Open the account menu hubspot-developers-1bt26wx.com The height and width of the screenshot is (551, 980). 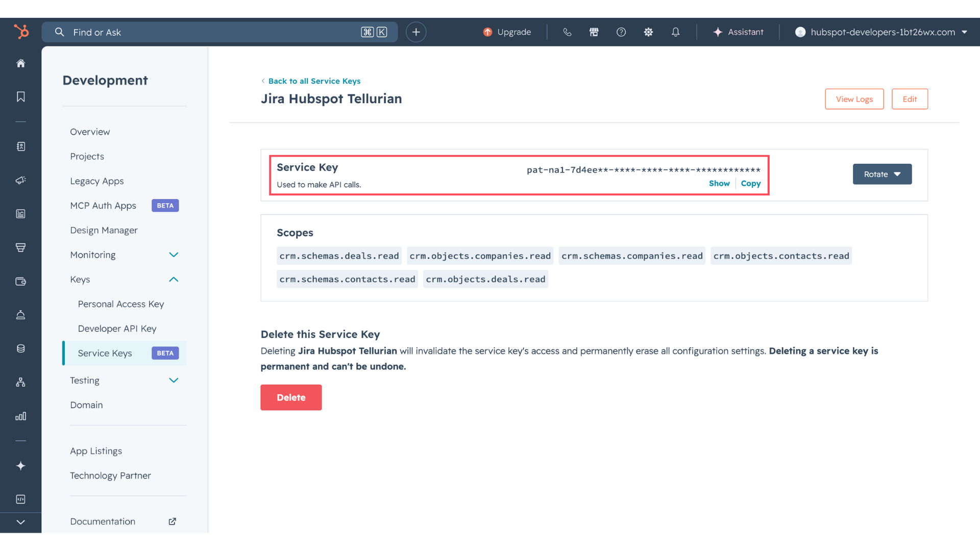click(x=881, y=32)
